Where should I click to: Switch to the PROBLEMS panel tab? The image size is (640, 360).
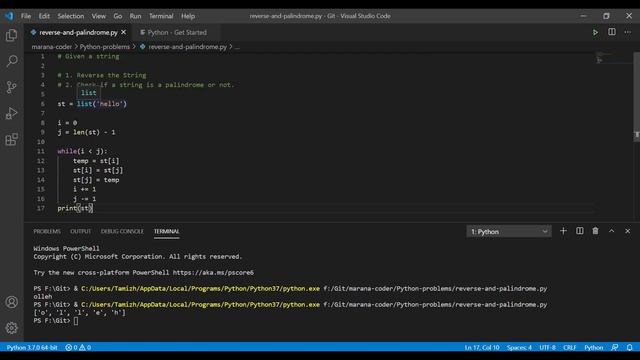[47, 231]
